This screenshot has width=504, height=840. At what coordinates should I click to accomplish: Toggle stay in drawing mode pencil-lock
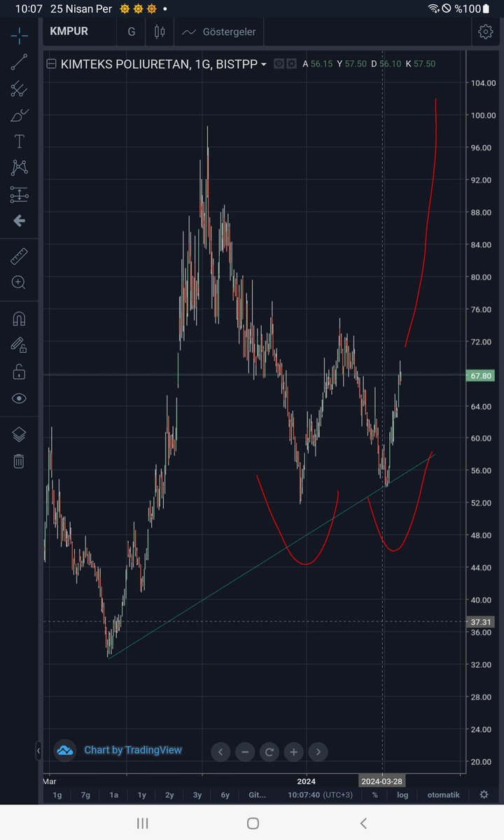click(19, 345)
